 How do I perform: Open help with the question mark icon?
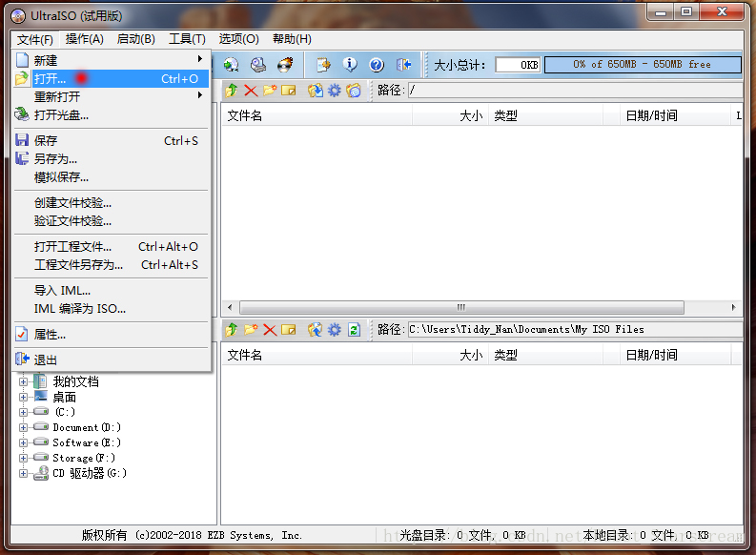point(377,65)
